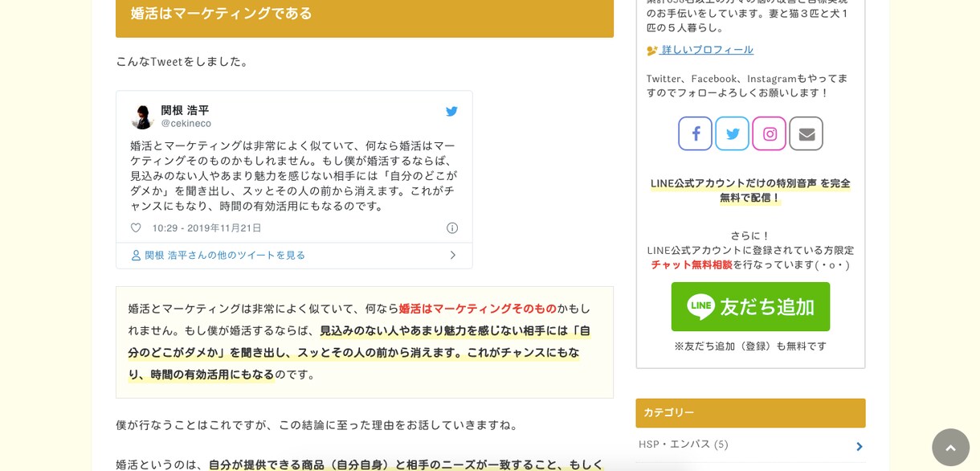980x471 pixels.
Task: Expand the HSP・エンパス category arrow
Action: tap(859, 446)
